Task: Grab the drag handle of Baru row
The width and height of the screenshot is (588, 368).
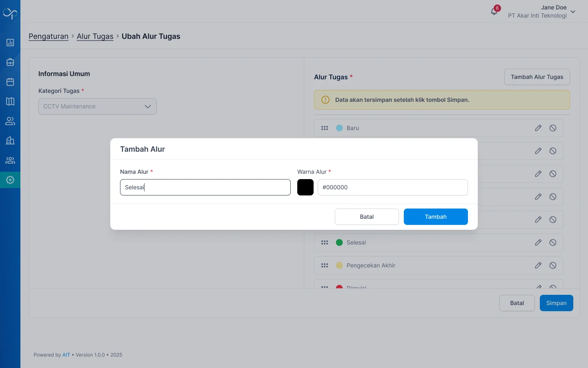Action: [325, 128]
